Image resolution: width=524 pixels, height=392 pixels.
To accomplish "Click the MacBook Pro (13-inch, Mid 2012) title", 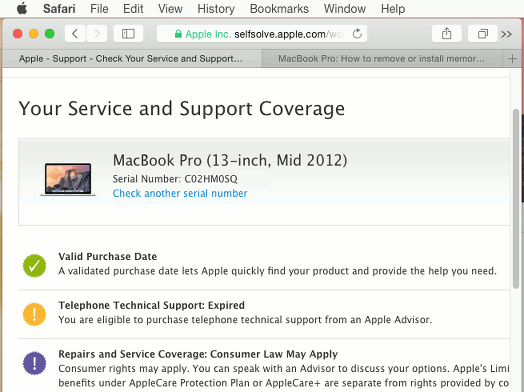I will tap(230, 160).
